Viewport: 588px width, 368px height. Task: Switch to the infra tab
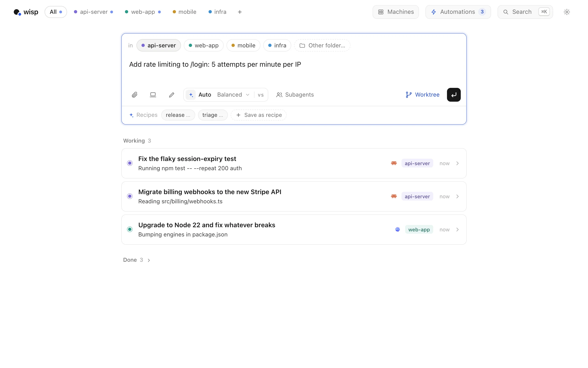click(218, 12)
